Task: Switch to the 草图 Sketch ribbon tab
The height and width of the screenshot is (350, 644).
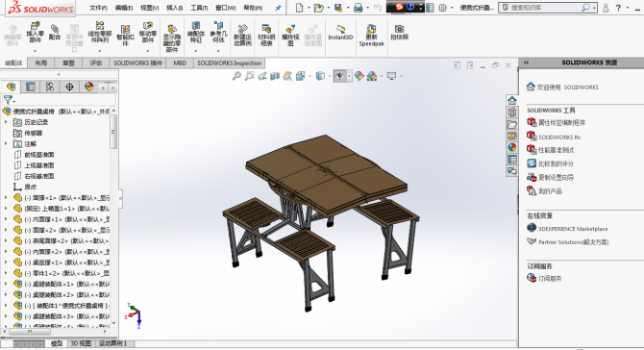Action: click(68, 62)
